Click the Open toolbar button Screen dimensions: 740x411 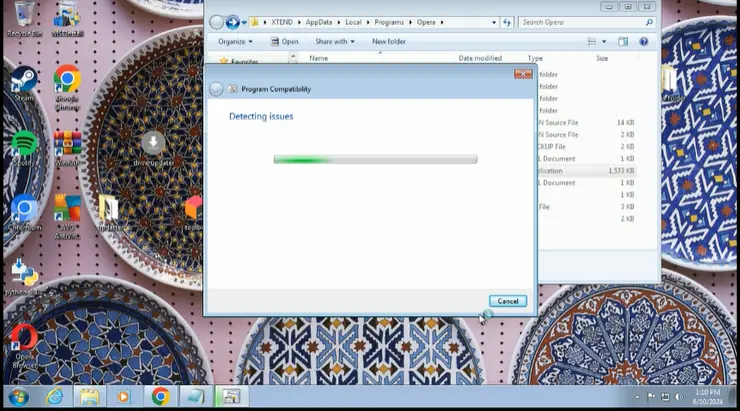pos(284,42)
